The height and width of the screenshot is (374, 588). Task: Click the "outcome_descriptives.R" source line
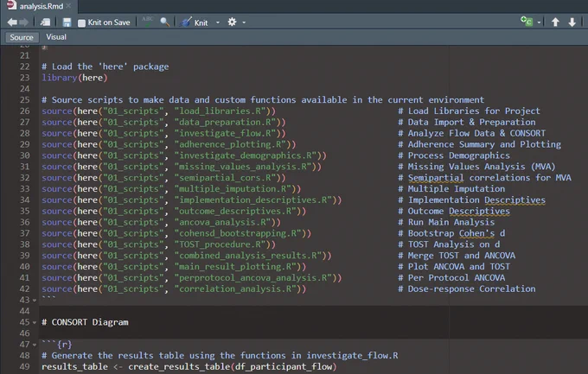point(174,211)
